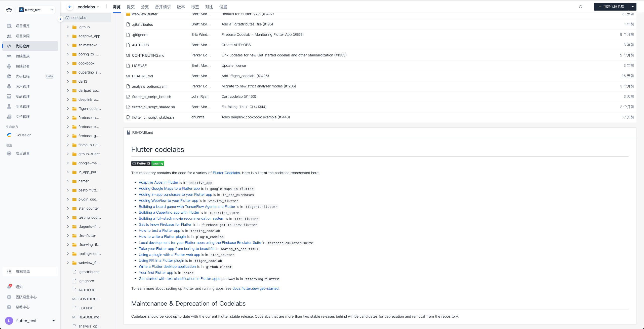Image resolution: width=644 pixels, height=329 pixels.
Task: Open the 创建代码仓库 split dropdown arrow
Action: click(x=633, y=7)
